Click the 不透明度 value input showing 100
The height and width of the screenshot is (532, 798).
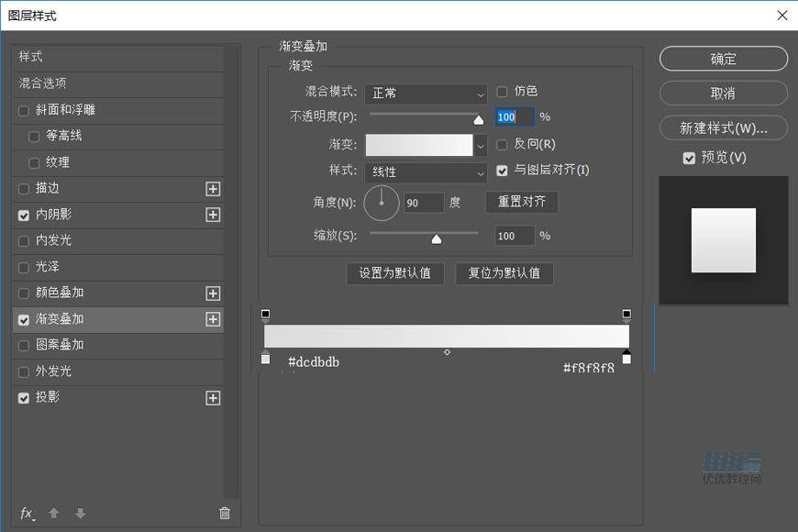514,117
